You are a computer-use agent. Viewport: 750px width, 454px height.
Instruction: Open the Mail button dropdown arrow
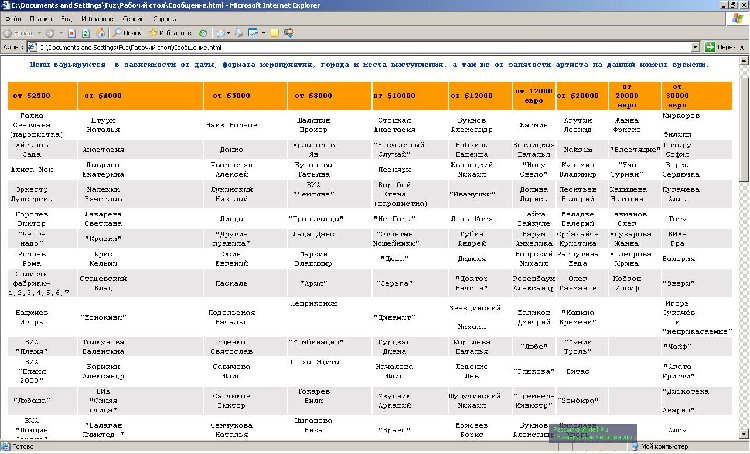click(228, 33)
